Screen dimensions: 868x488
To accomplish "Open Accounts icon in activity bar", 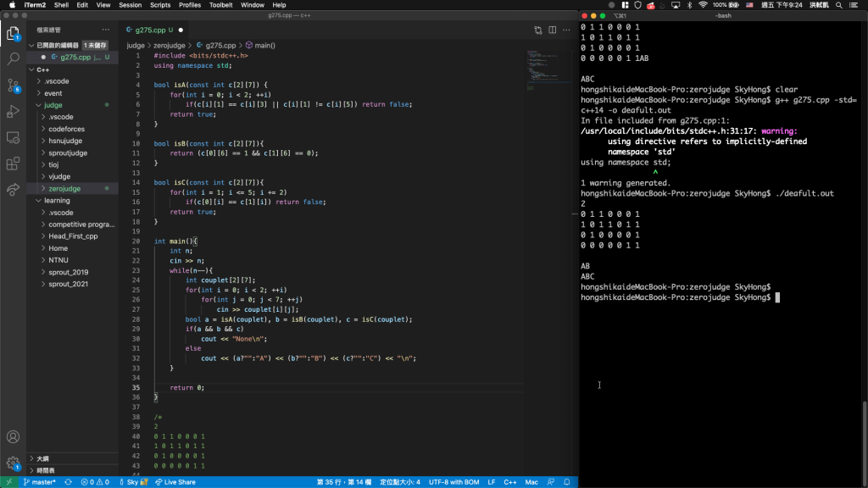I will [x=13, y=437].
